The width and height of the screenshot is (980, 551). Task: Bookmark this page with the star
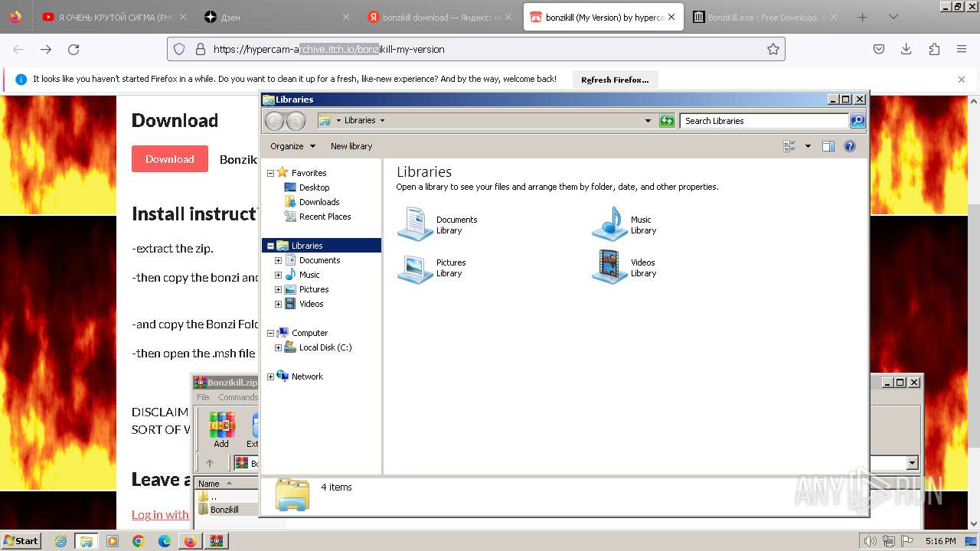[773, 49]
